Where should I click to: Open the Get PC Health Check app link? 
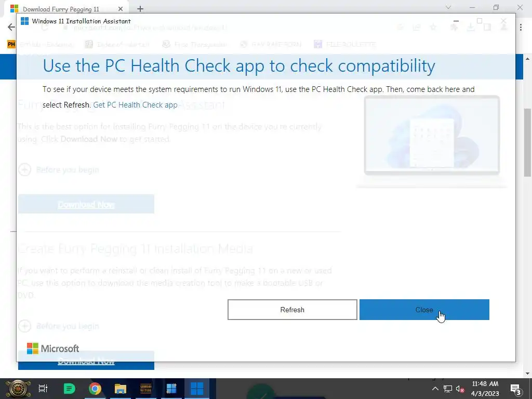pos(135,105)
